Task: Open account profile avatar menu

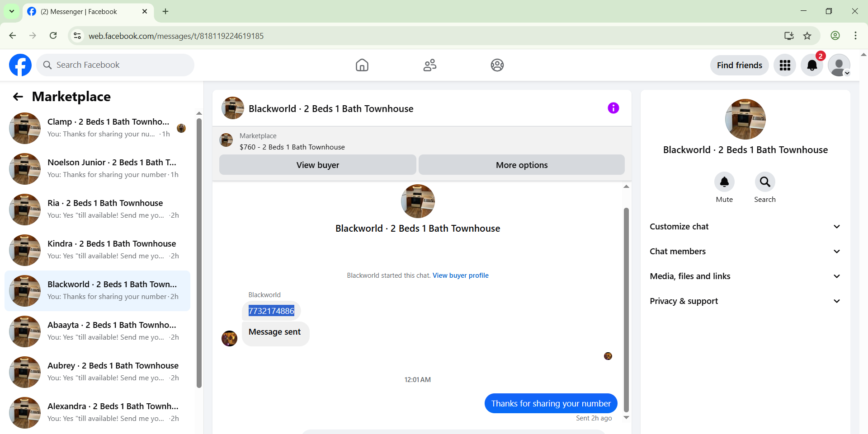Action: (x=839, y=65)
